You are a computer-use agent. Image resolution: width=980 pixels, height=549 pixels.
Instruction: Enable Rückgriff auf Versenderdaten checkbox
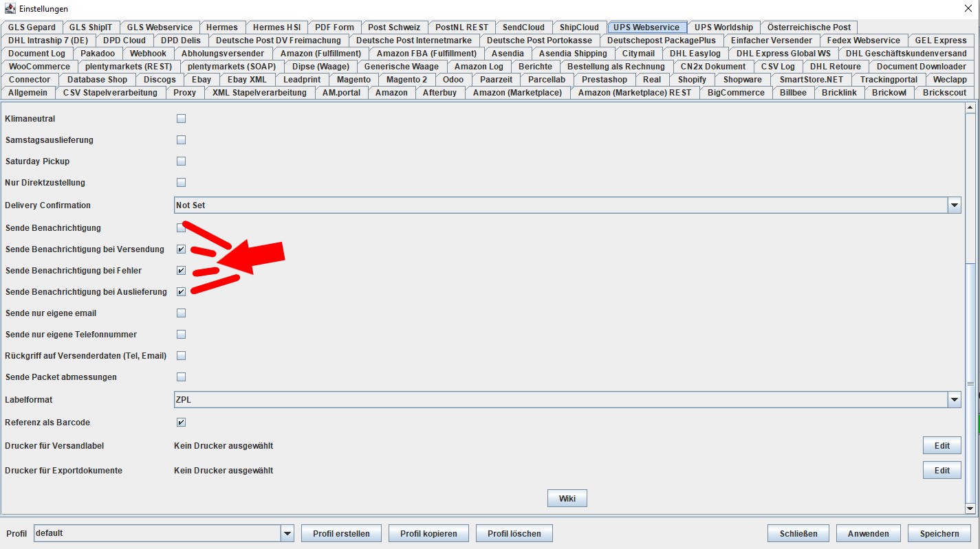(182, 356)
